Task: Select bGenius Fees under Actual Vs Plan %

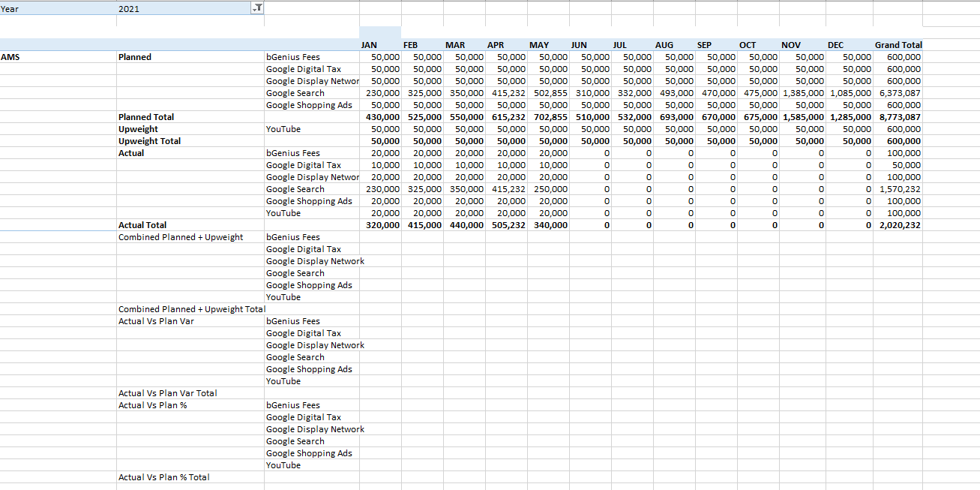Action: click(293, 405)
